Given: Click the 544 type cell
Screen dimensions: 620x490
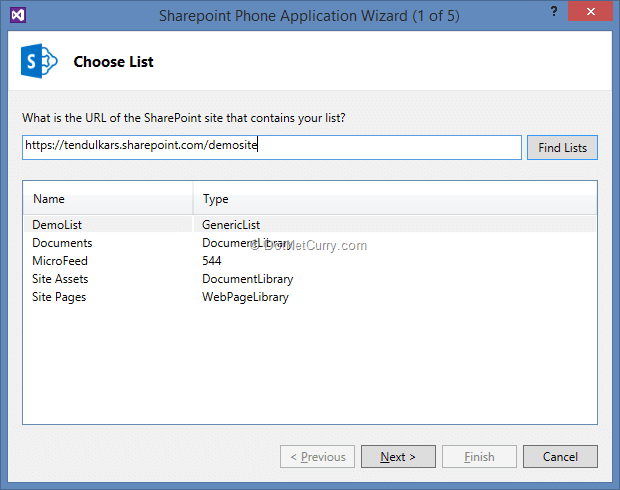Looking at the screenshot, I should click(212, 261).
